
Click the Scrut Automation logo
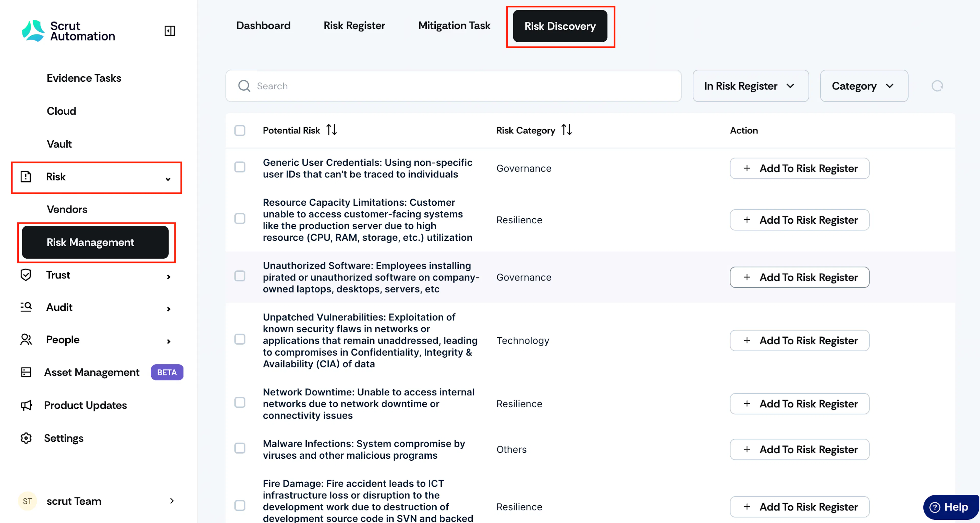68,31
